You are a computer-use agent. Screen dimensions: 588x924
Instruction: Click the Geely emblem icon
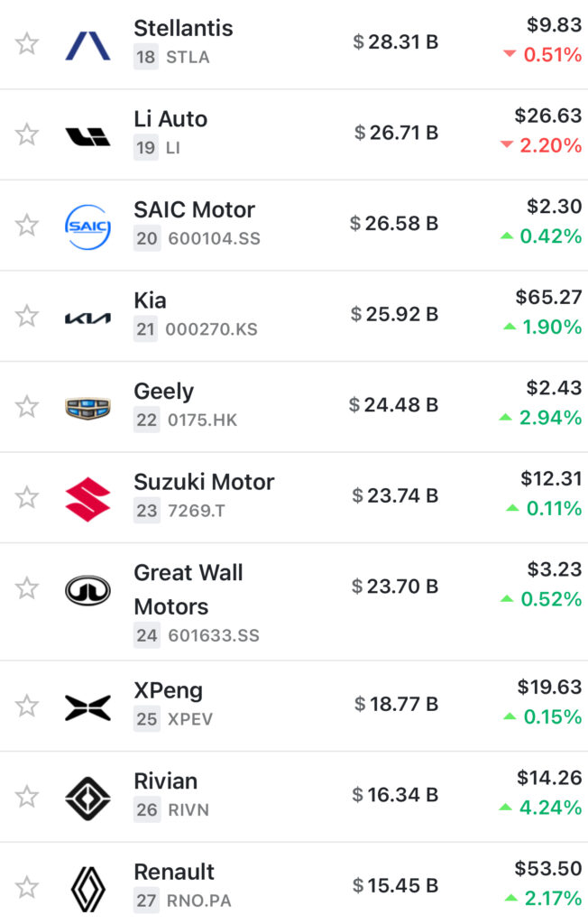pyautogui.click(x=87, y=408)
